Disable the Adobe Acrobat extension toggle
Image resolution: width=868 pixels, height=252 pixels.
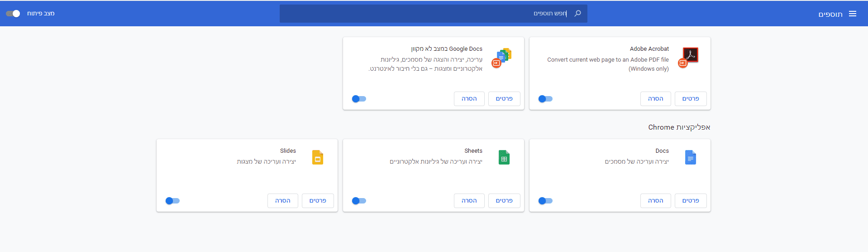pos(545,99)
